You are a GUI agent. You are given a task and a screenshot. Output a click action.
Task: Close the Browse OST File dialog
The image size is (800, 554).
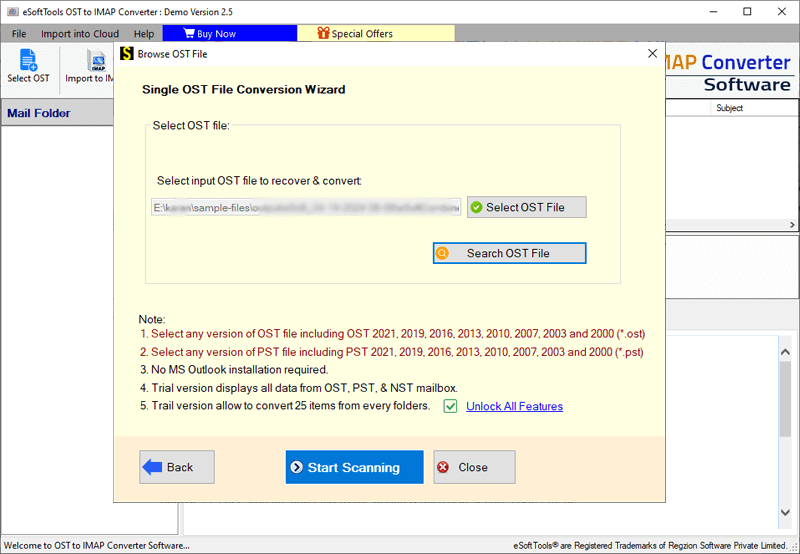pos(652,54)
